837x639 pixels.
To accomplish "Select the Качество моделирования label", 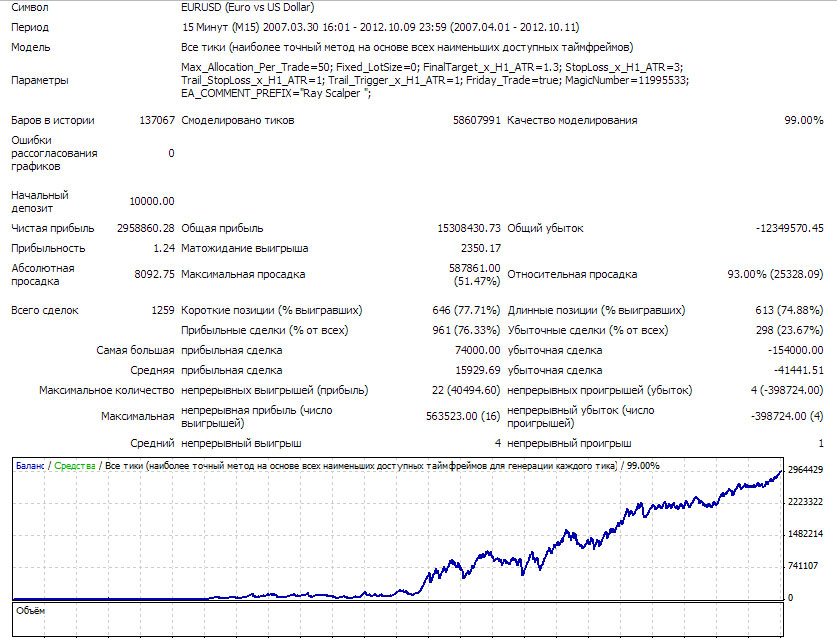I will [572, 121].
